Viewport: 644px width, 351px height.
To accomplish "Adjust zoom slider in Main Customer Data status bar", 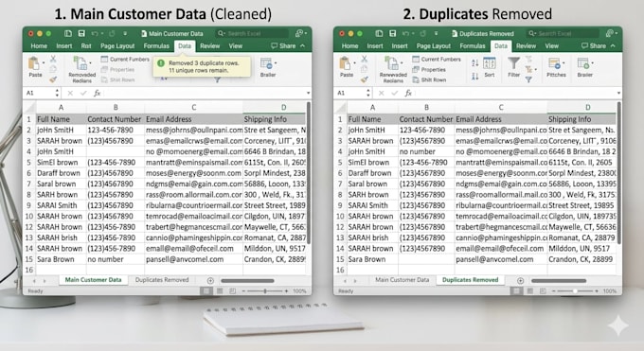I will tap(265, 291).
